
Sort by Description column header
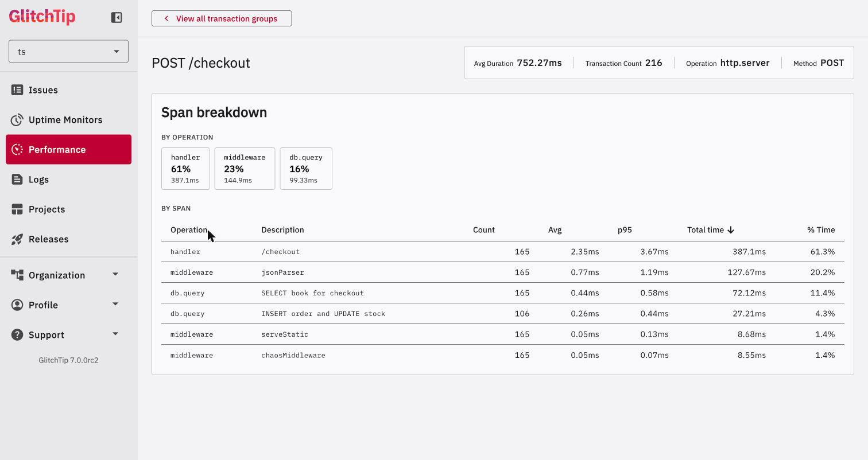pyautogui.click(x=282, y=230)
